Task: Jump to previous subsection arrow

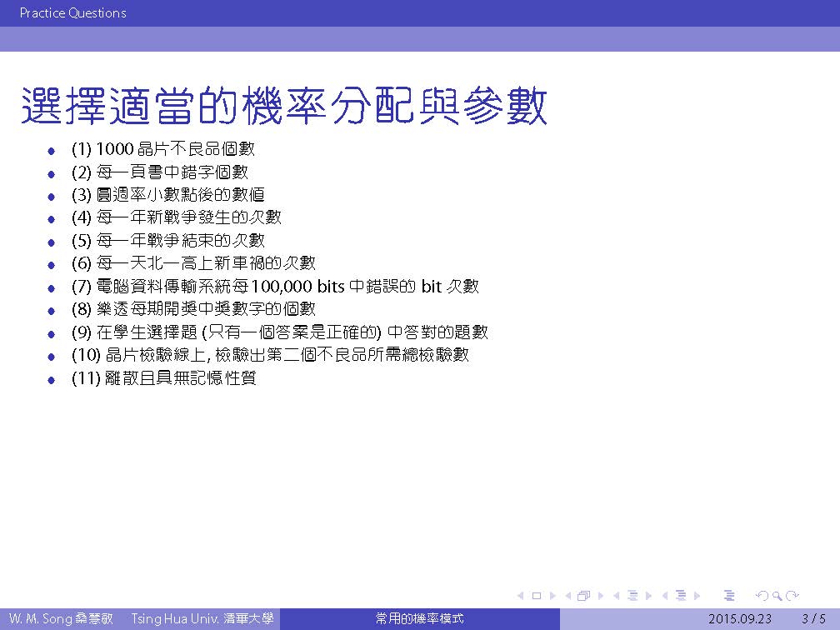Action: click(617, 596)
